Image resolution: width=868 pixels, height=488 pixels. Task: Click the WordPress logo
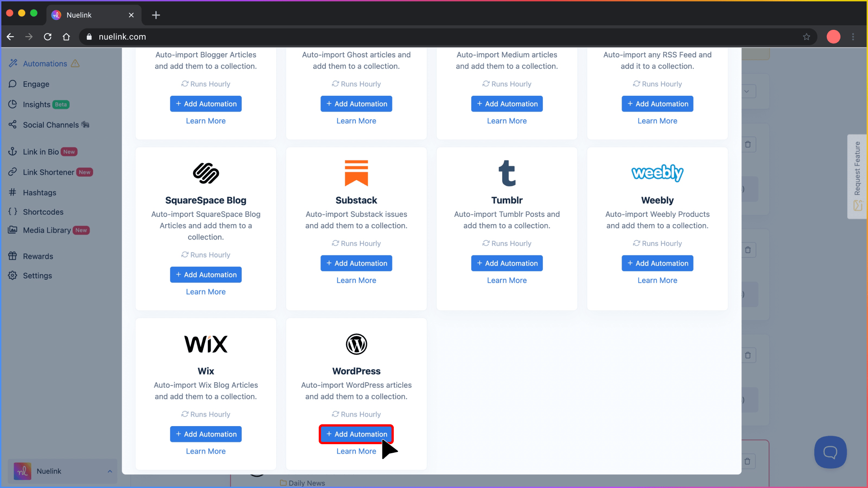tap(356, 344)
